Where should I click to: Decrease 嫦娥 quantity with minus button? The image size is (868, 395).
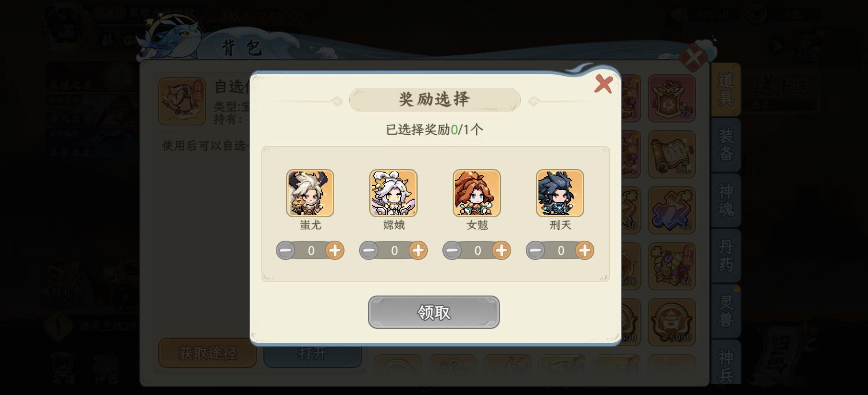369,251
